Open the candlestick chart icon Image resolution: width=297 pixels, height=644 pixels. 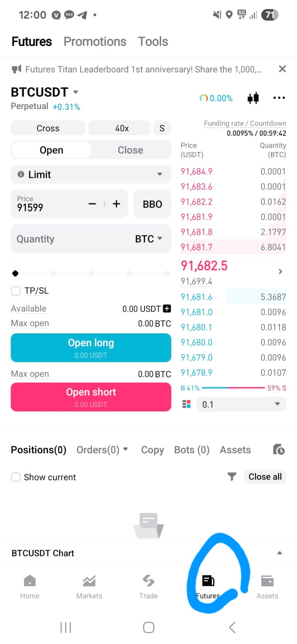[253, 98]
